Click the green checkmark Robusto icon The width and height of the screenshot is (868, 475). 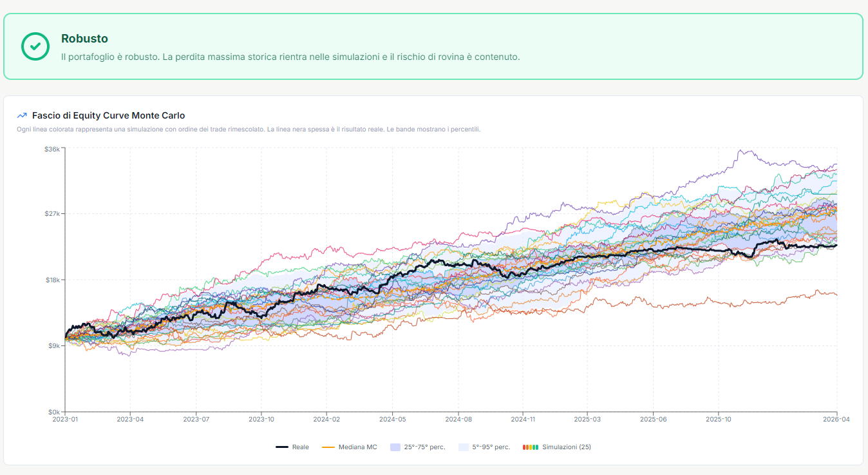coord(35,46)
